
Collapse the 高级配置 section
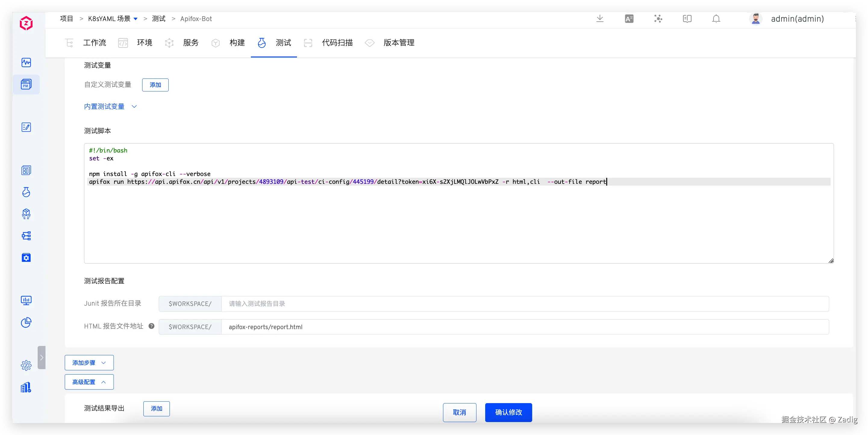[x=89, y=382]
